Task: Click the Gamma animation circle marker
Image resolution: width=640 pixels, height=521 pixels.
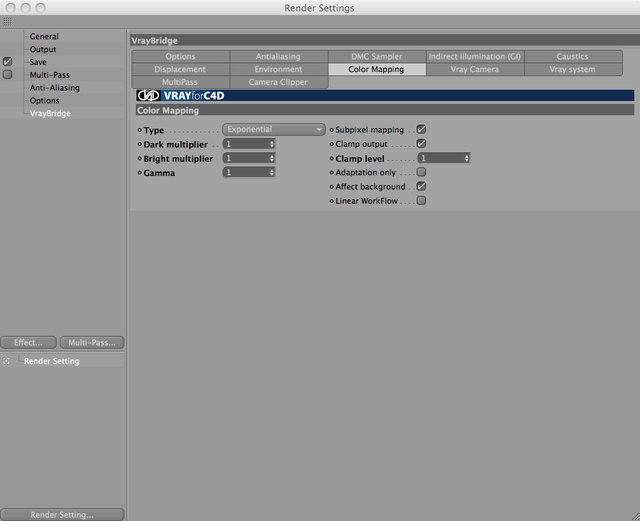Action: 140,173
